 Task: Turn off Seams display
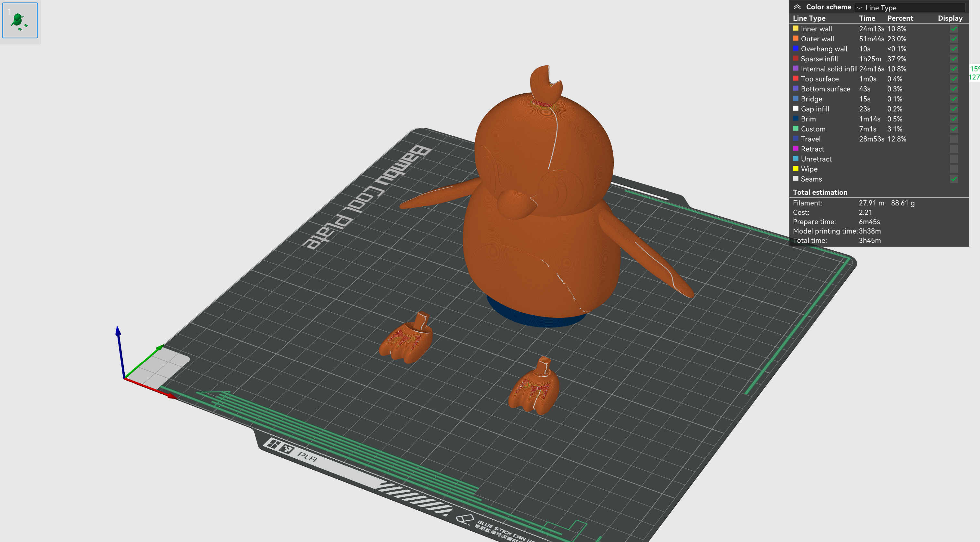click(954, 179)
